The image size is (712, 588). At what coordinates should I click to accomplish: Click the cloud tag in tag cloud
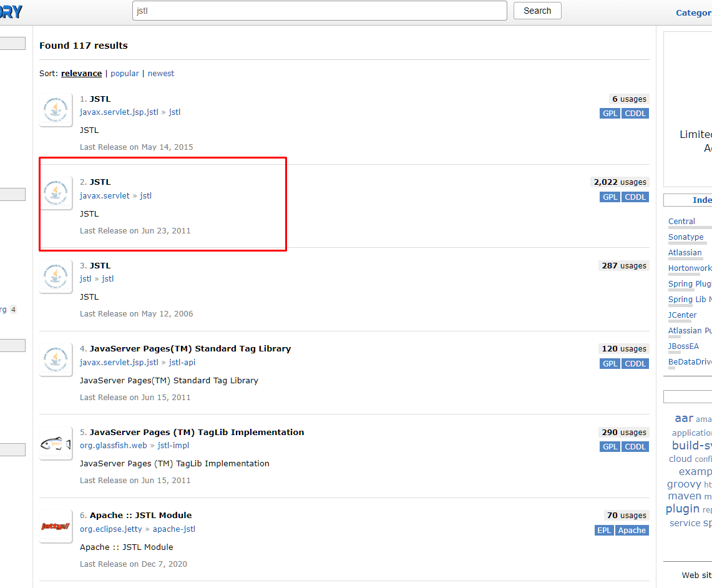click(680, 459)
